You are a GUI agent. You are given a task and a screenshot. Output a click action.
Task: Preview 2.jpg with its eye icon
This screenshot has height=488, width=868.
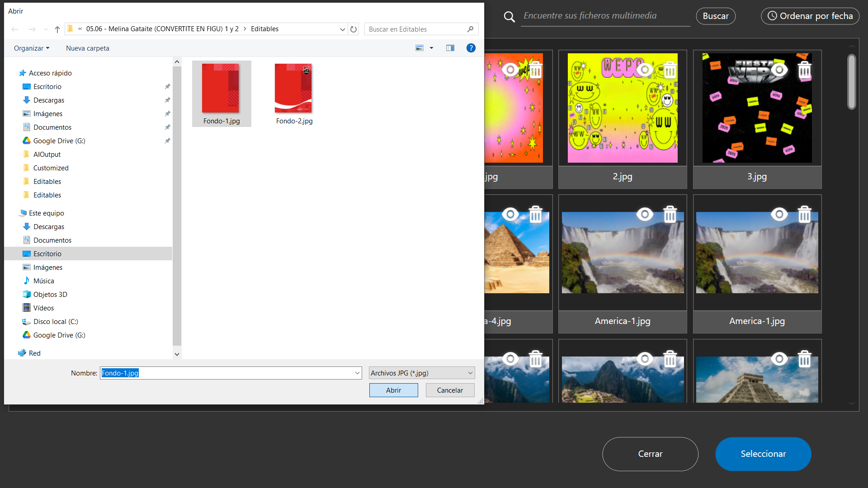[x=645, y=70]
